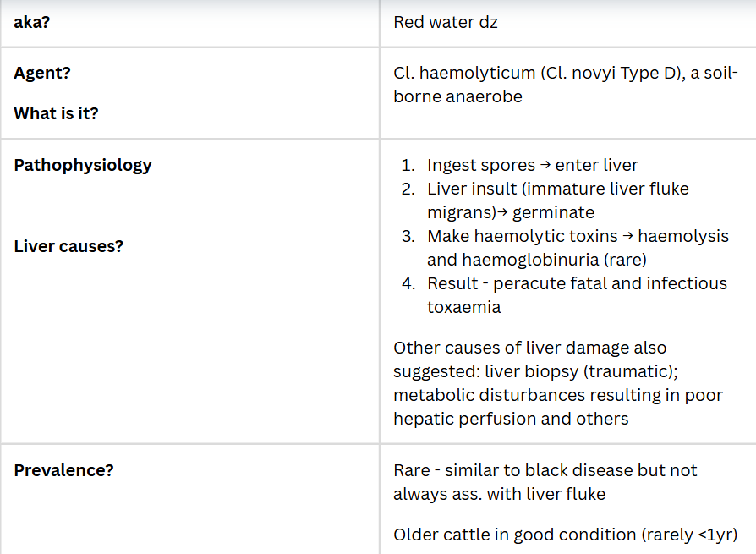Click the words "borne anaerobe"
The width and height of the screenshot is (756, 554).
coord(457,96)
